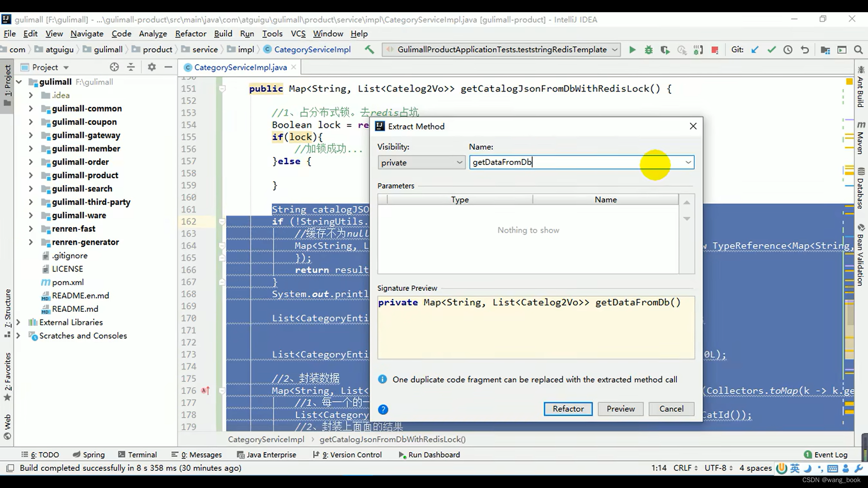Open the Favorites tool window
This screenshot has height=488, width=868.
(x=8, y=377)
